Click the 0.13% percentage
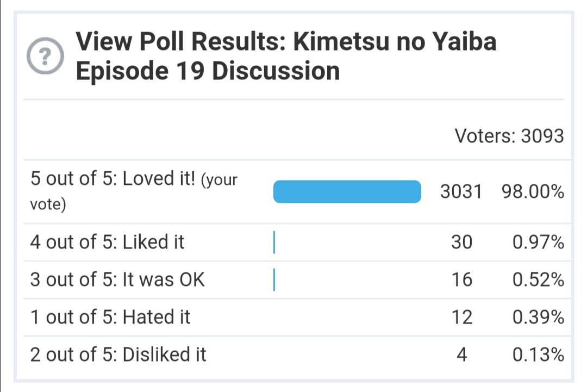Image resolution: width=587 pixels, height=392 pixels. [538, 354]
